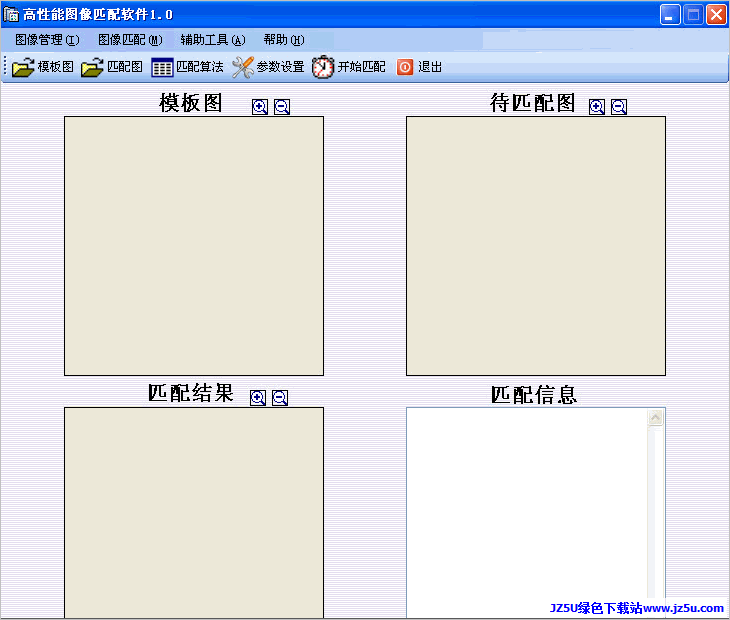Open the 图像管理(I) menu

pos(47,40)
